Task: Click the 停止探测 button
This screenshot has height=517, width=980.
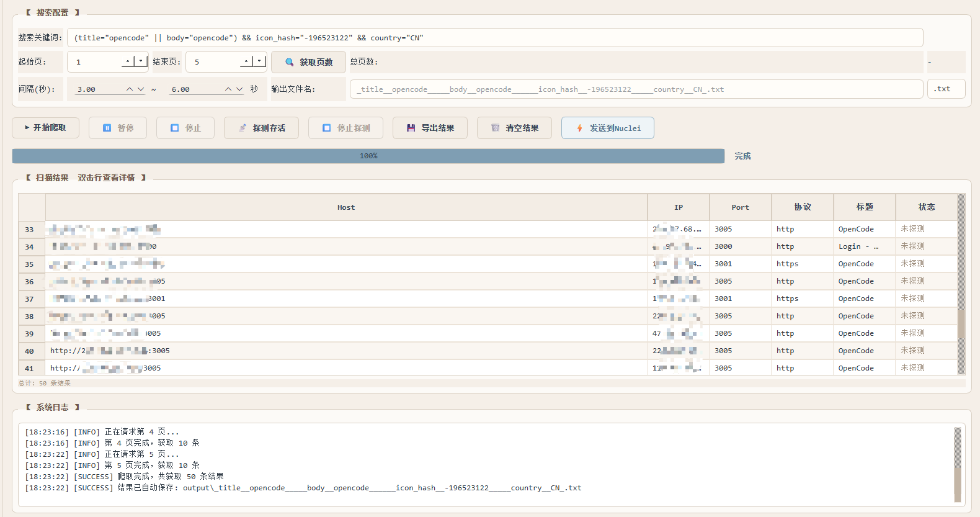Action: (345, 128)
